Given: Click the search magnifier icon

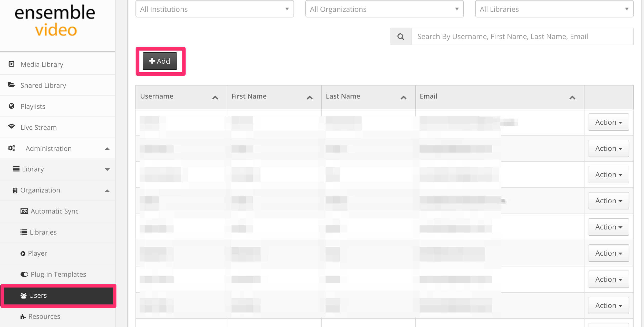Looking at the screenshot, I should click(x=400, y=36).
